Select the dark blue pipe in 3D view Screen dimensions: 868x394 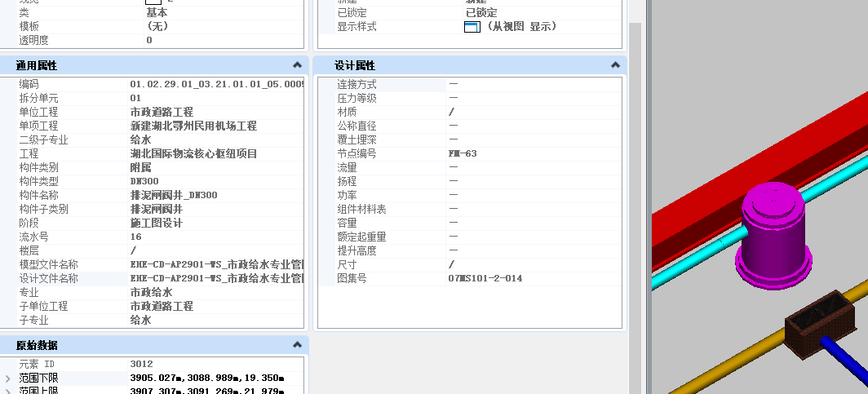(846, 359)
